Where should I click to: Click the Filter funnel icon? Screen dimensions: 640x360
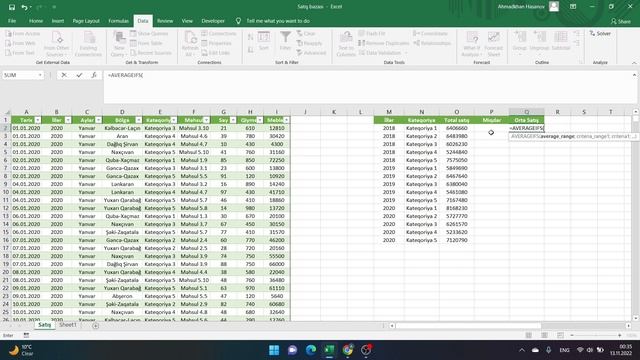(x=285, y=38)
